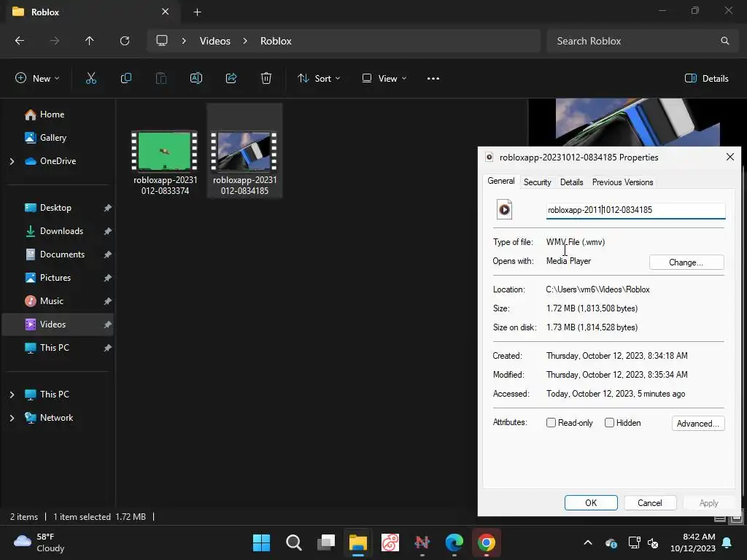Click OK in Properties dialog

591,503
